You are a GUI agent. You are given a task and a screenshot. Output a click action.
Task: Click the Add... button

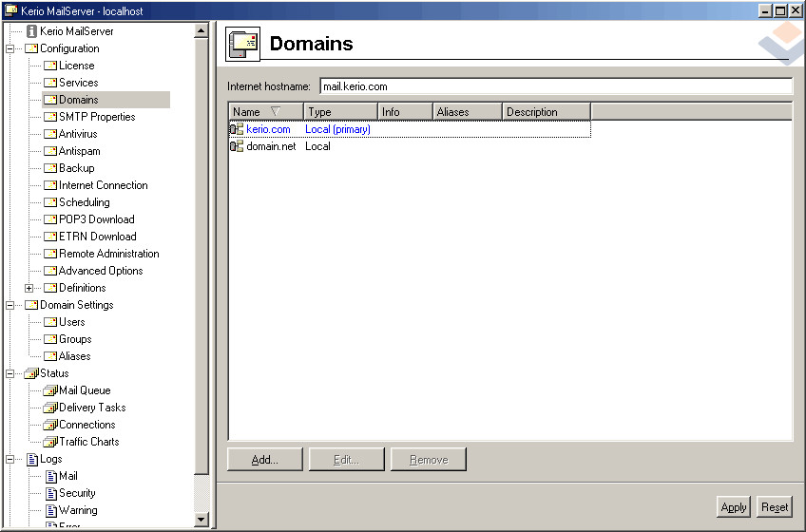pos(265,459)
